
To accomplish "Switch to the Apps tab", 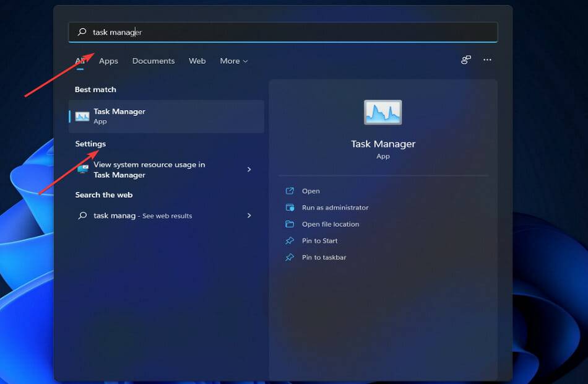I will (x=108, y=61).
